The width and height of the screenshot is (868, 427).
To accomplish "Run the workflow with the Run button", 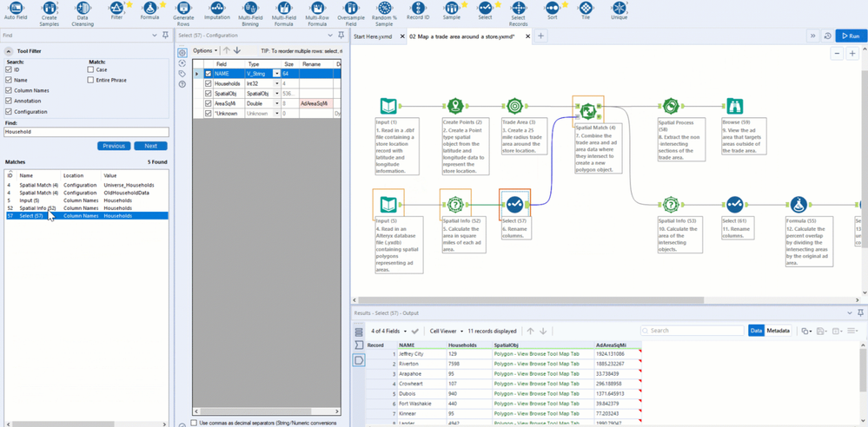I will [850, 36].
